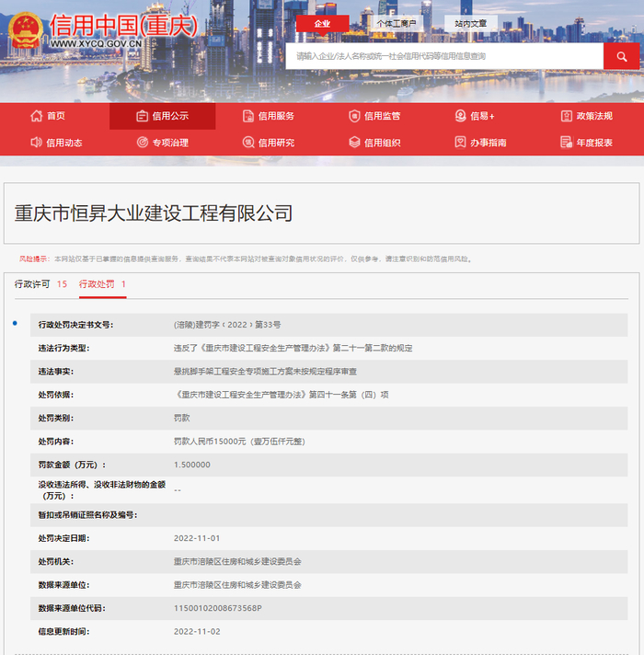Click the 信用服务 document icon
The image size is (644, 655).
(248, 116)
